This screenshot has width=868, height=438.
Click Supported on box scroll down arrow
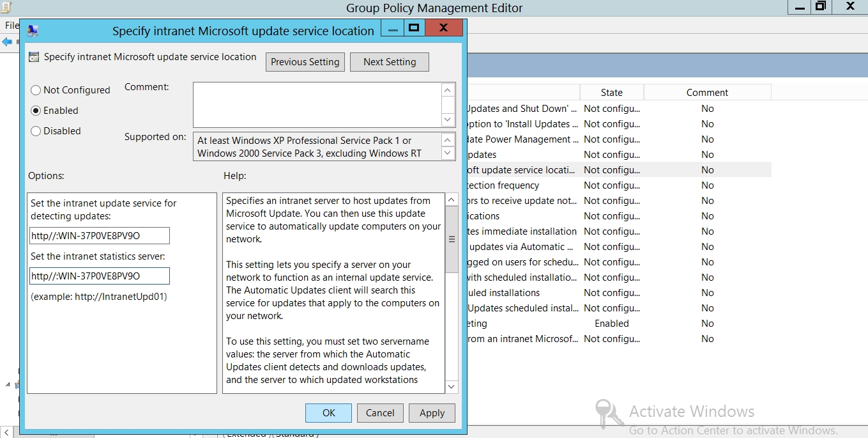coord(448,153)
